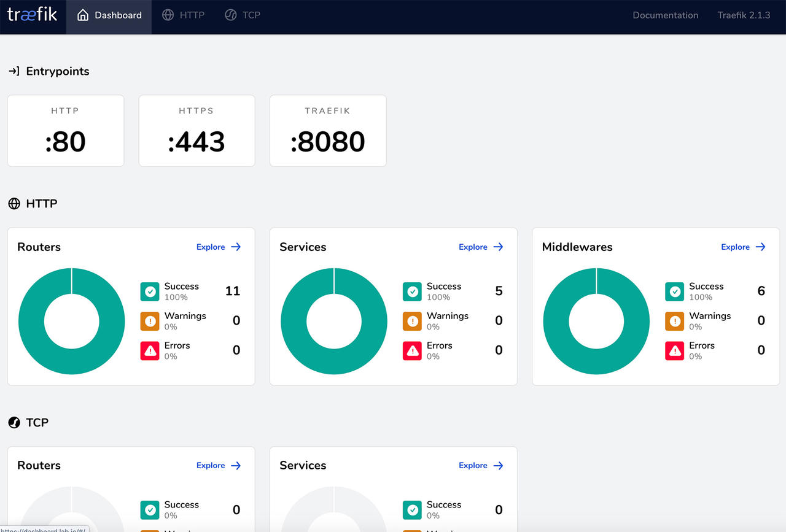Click Success checkmark icon in Middlewares
Viewport: 786px width, 532px height.
coord(674,291)
